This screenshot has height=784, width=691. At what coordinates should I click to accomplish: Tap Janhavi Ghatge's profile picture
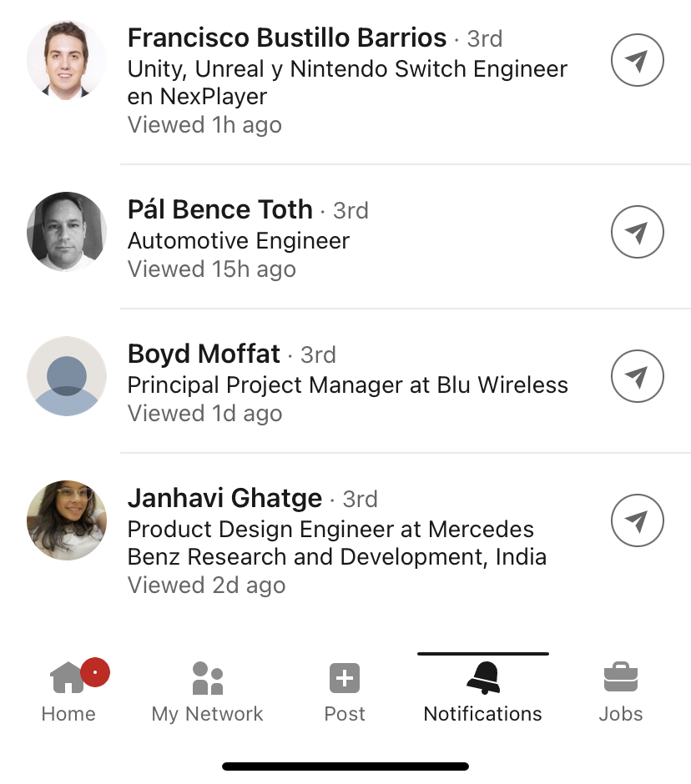pyautogui.click(x=67, y=520)
